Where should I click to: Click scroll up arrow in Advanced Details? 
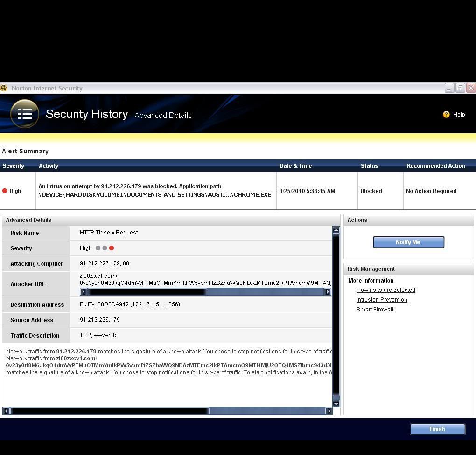coord(336,230)
